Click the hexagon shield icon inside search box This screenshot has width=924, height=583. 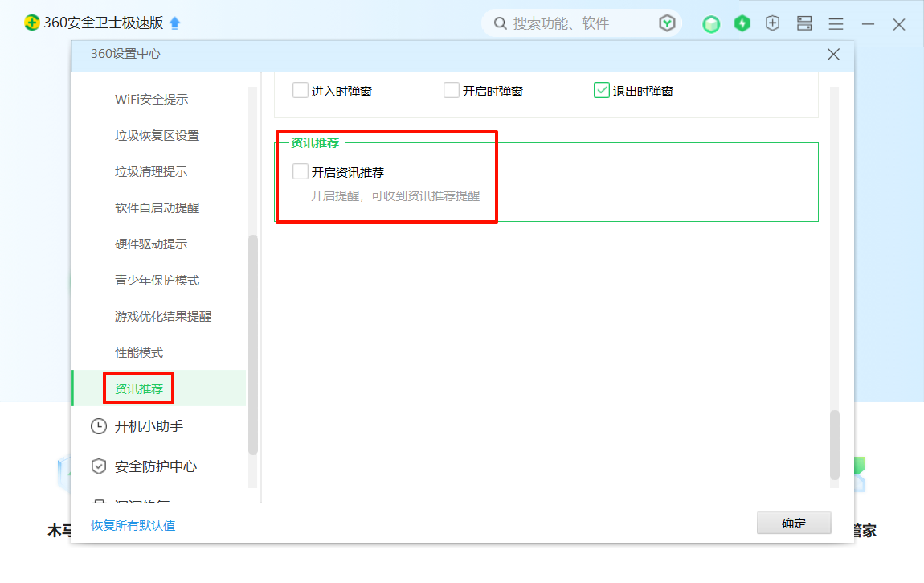[667, 23]
